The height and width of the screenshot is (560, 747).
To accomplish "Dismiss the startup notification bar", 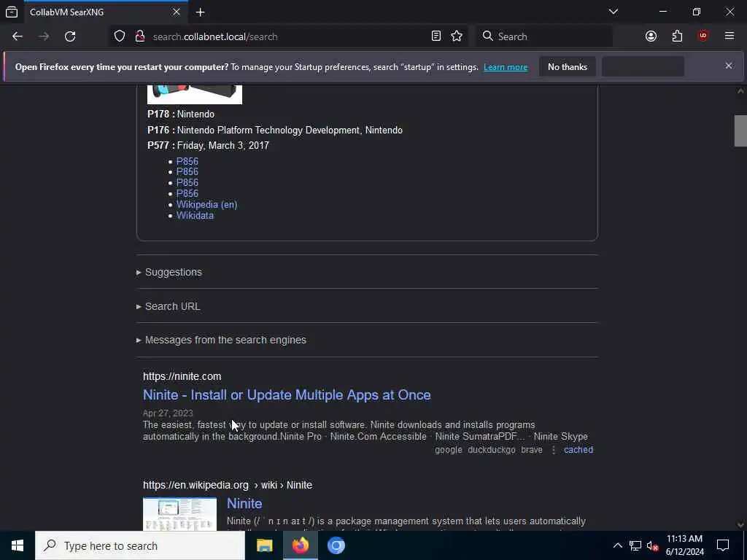I will [729, 66].
